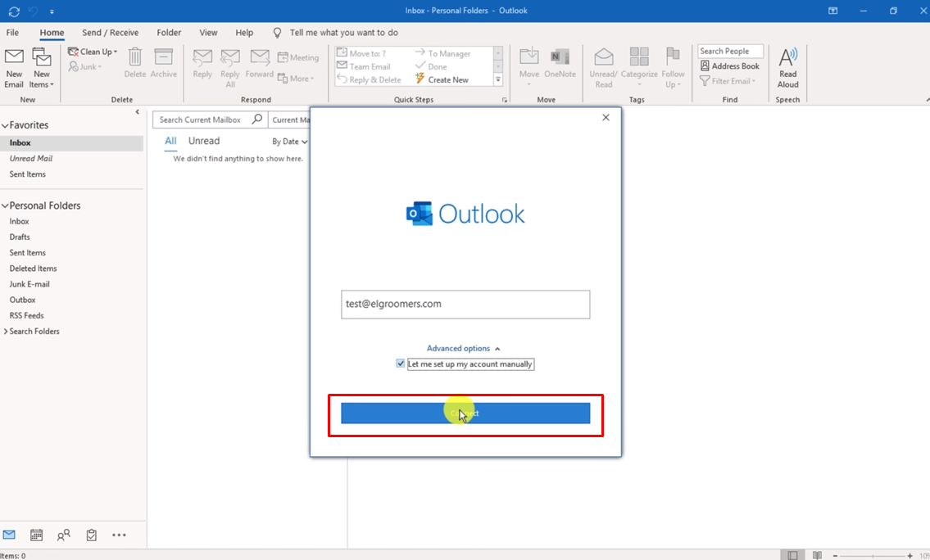930x560 pixels.
Task: Show Unread messages filter
Action: [204, 141]
